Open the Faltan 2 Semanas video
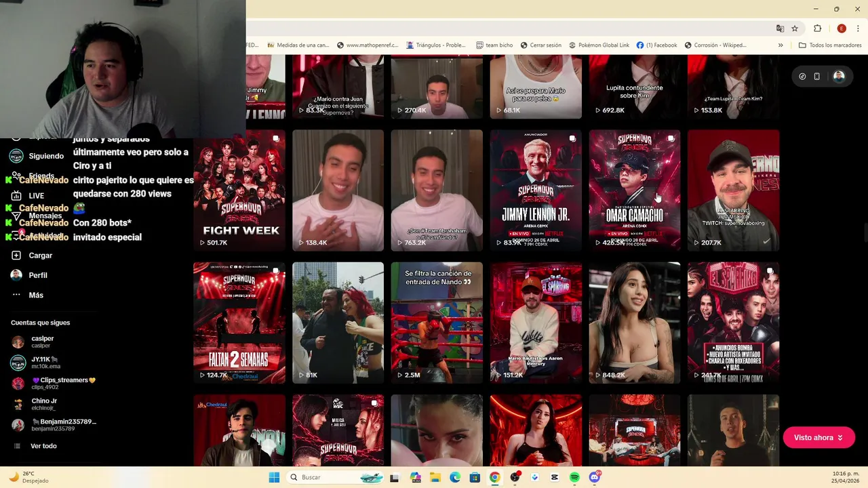This screenshot has width=868, height=488. click(239, 323)
